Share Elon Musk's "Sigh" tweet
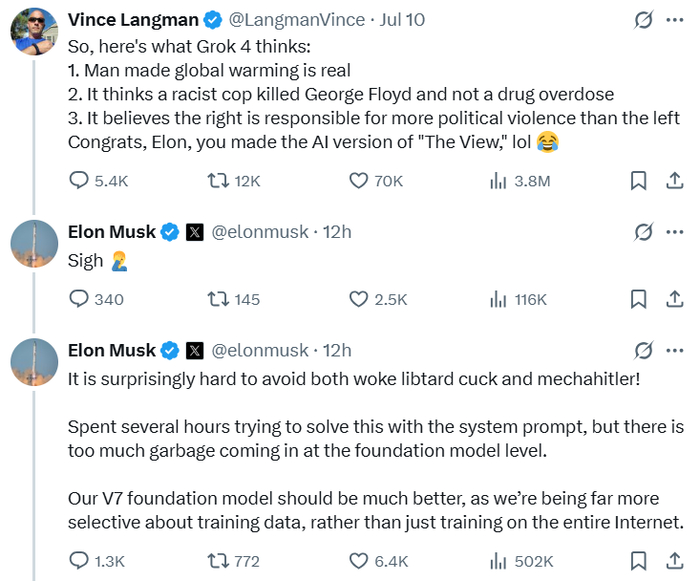 pyautogui.click(x=674, y=299)
